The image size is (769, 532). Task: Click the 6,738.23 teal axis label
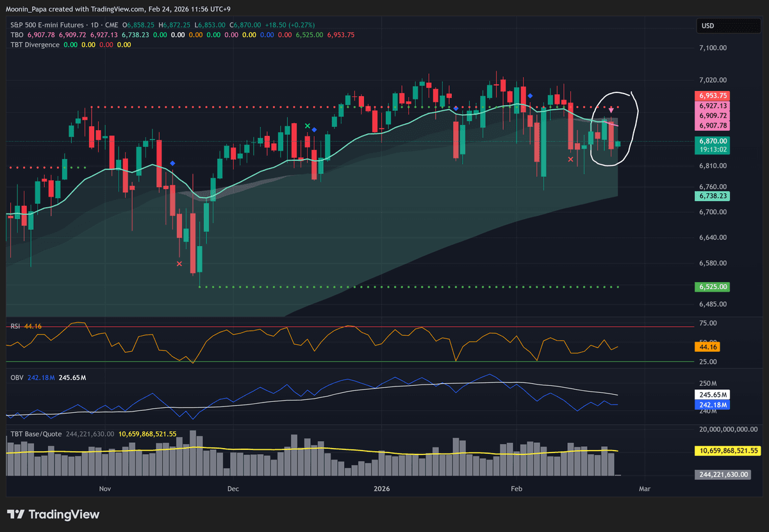[713, 196]
